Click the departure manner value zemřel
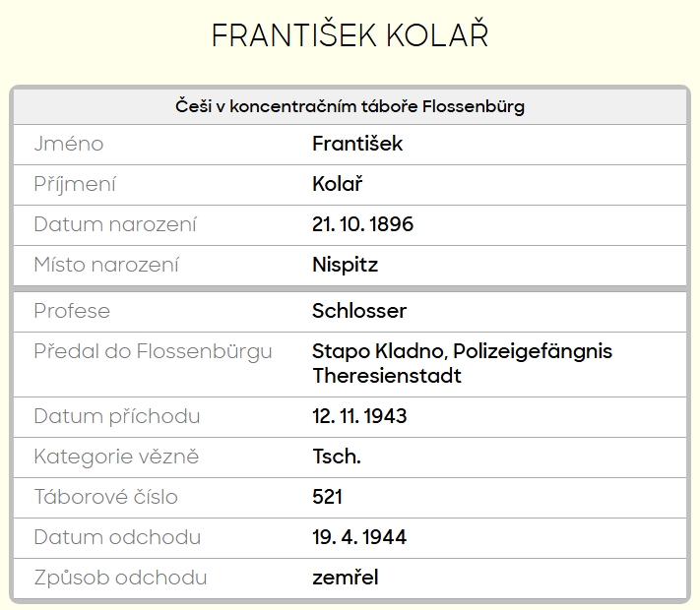This screenshot has height=610, width=700. tap(345, 578)
